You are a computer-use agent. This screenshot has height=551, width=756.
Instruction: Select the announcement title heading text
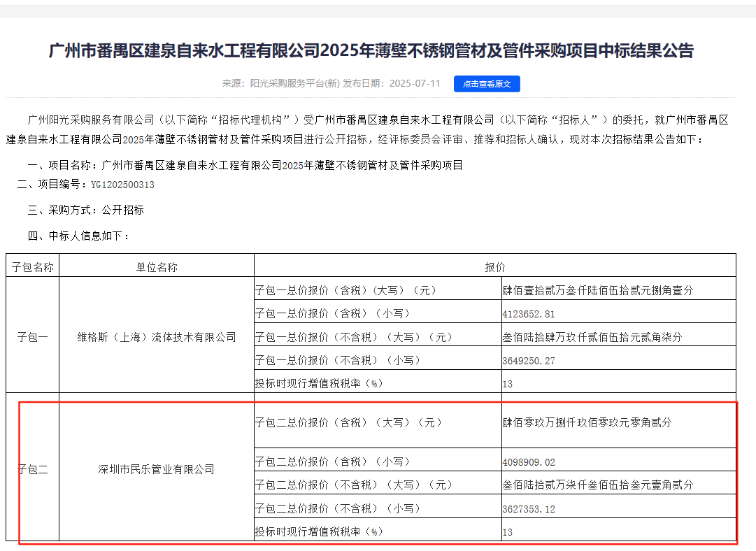371,50
